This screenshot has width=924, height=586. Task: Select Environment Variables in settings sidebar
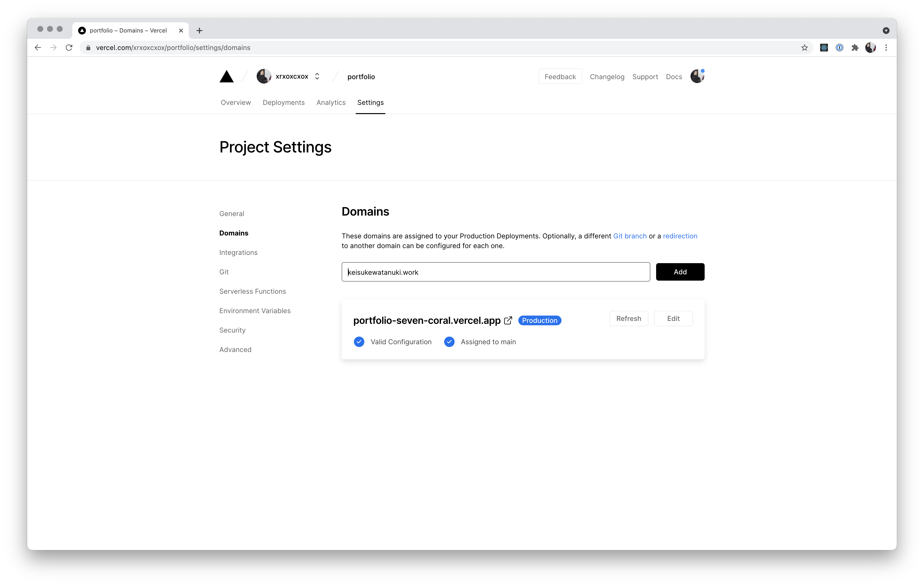click(x=255, y=311)
